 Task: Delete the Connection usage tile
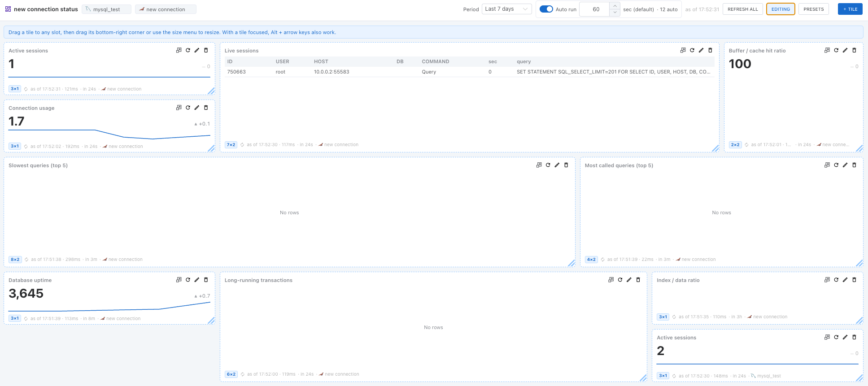tap(206, 108)
